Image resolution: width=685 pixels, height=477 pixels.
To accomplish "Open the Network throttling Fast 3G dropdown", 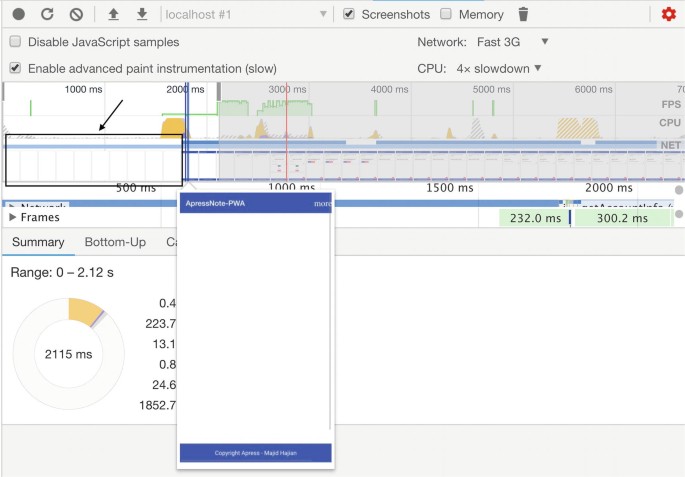I will [x=512, y=42].
